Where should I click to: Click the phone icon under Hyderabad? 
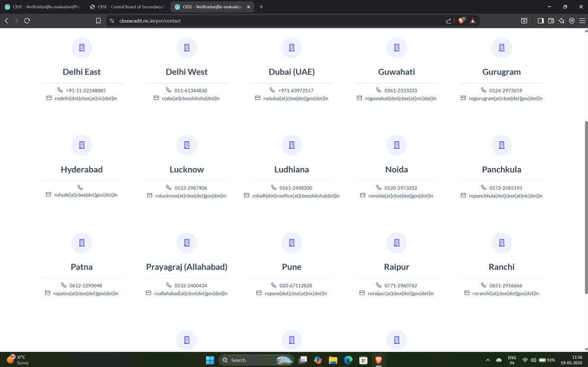80,187
